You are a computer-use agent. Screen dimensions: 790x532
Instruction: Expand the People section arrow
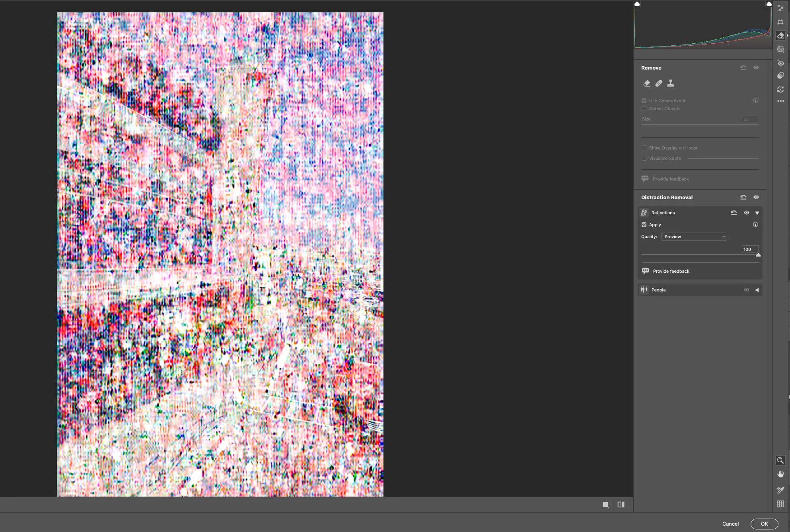click(757, 290)
